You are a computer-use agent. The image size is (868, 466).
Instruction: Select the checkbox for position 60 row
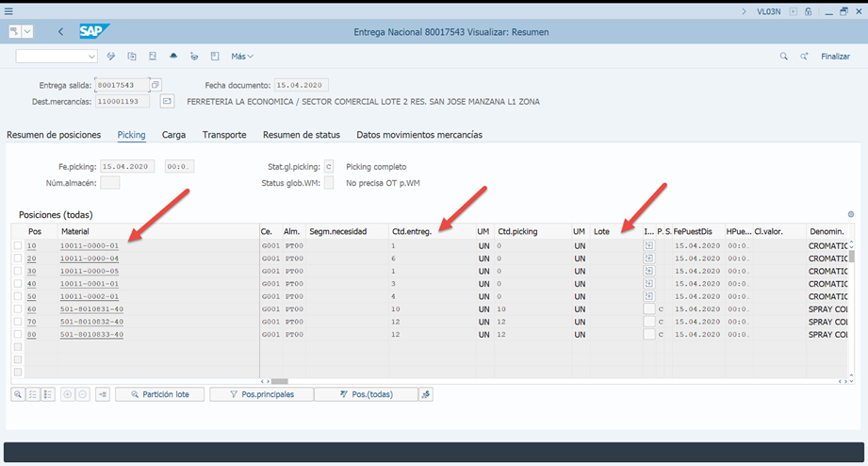point(18,309)
